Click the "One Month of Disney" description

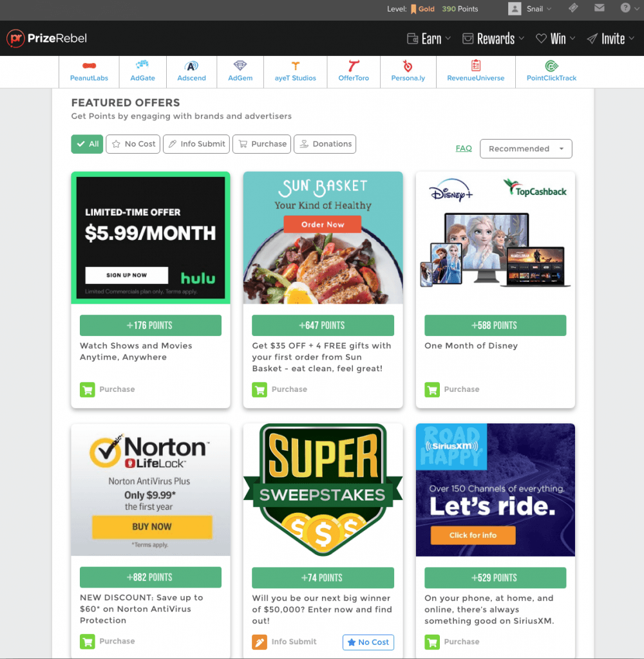click(x=471, y=346)
